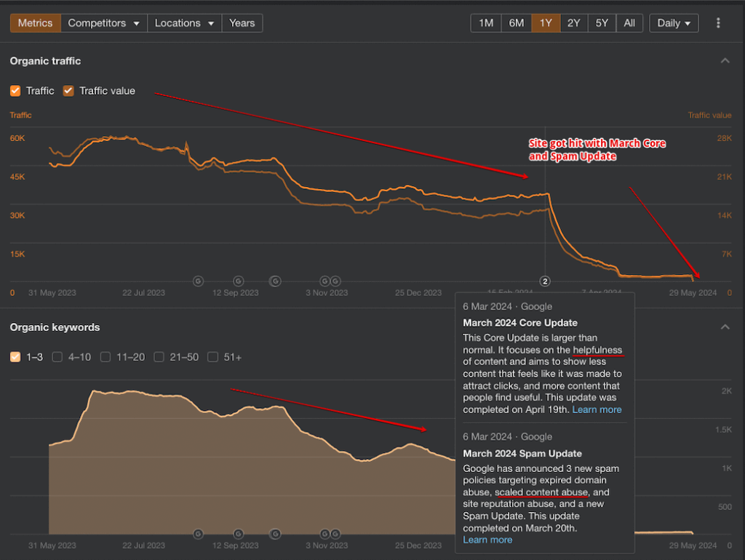Uncheck the Traffic checkbox
745x560 pixels.
tap(15, 91)
